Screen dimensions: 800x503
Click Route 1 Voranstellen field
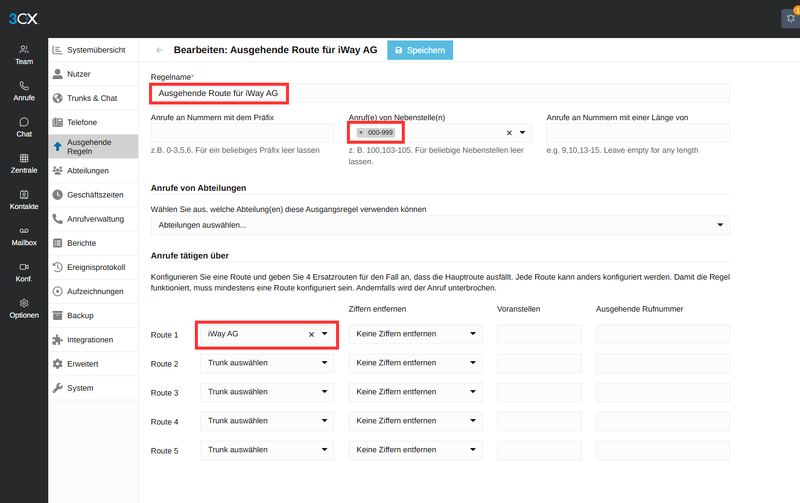539,334
